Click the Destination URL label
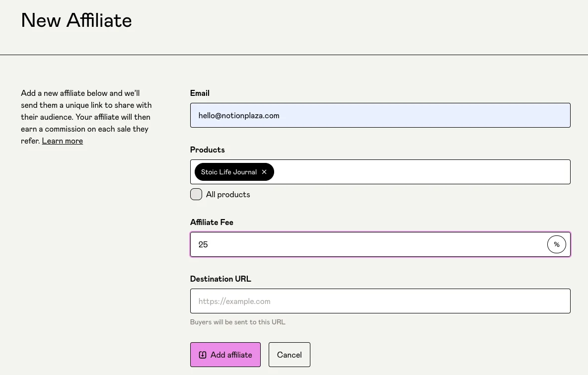 (x=220, y=279)
